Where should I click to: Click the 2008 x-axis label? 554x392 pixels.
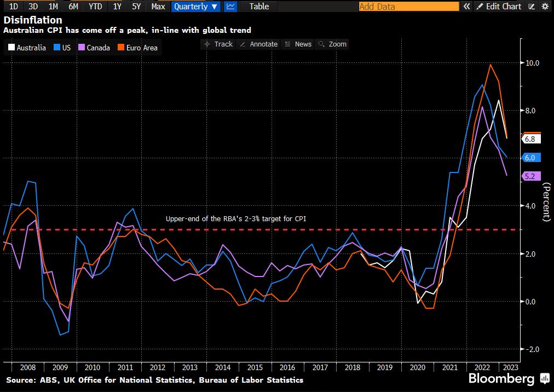(28, 367)
